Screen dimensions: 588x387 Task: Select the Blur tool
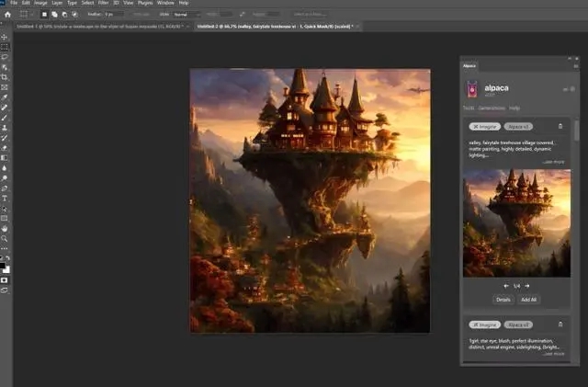4,168
